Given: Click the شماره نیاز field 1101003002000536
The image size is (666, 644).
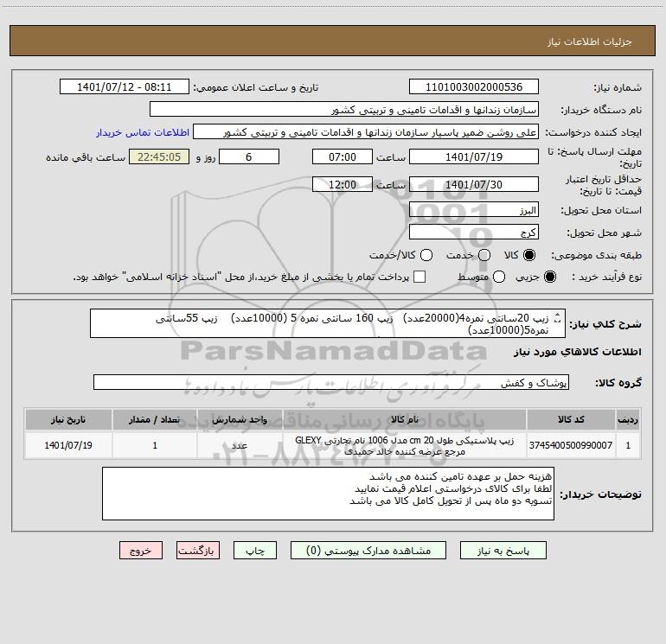Looking at the screenshot, I should [x=474, y=86].
